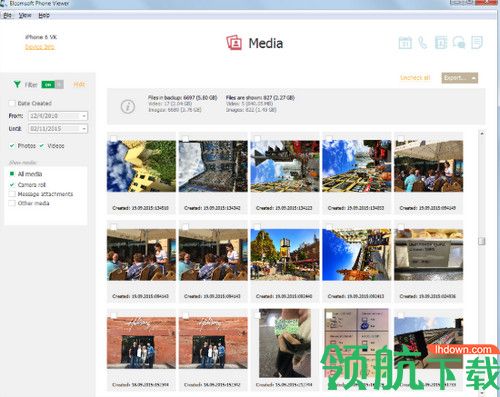Open the View menu
Image resolution: width=500 pixels, height=397 pixels.
pos(25,15)
